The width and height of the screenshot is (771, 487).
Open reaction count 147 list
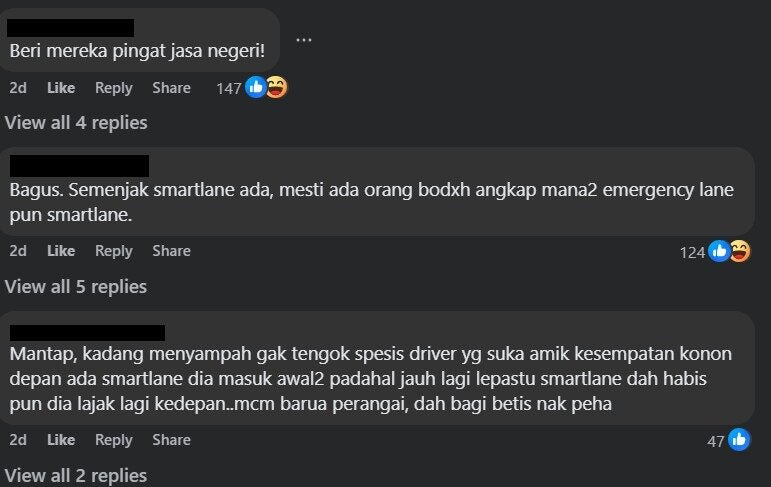pos(229,89)
